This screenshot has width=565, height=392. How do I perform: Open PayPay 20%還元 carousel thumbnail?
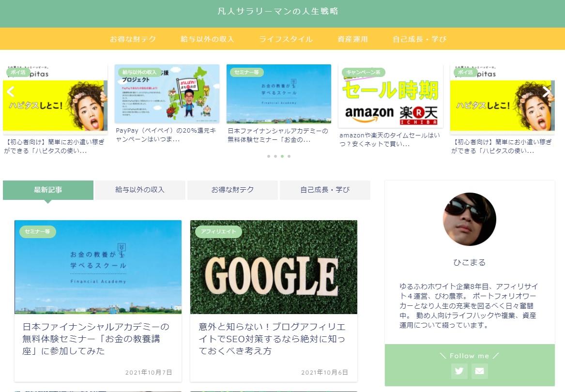(167, 94)
